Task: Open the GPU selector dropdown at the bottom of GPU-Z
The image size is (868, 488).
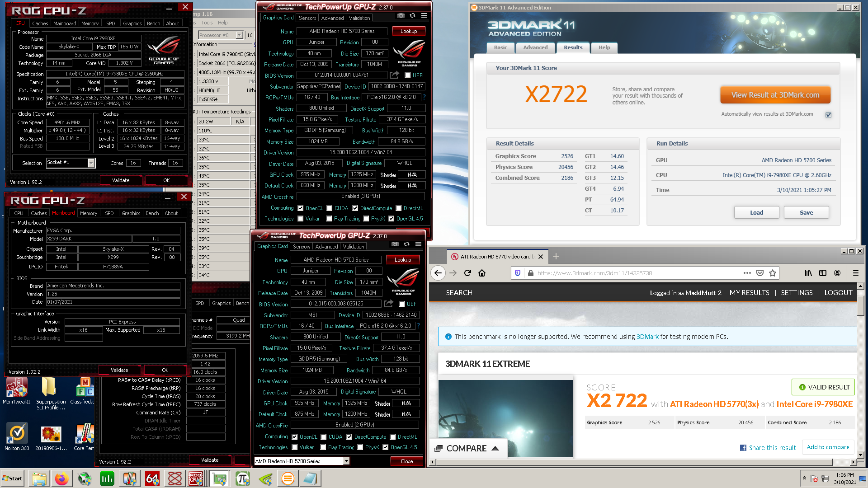Action: (346, 461)
